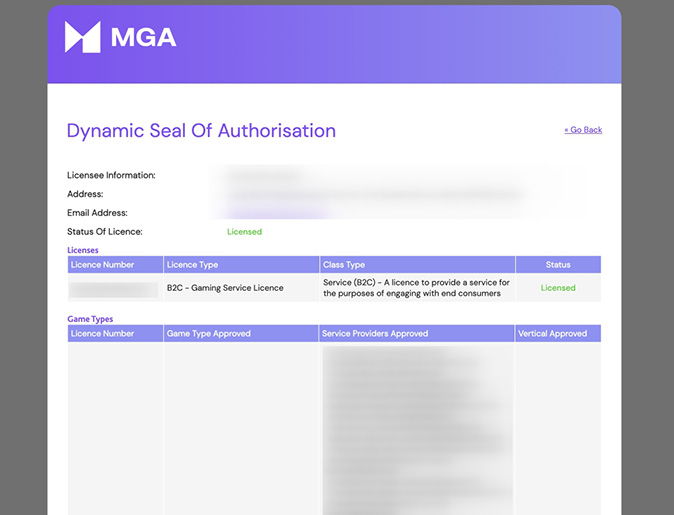674x515 pixels.
Task: Click the Game Type Approved column header
Action: point(209,334)
